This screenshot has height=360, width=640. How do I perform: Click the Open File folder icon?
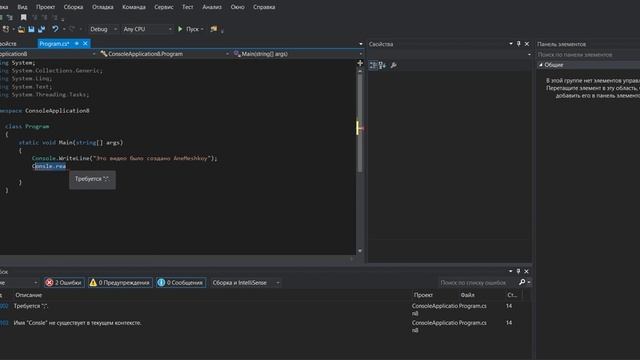(21, 29)
